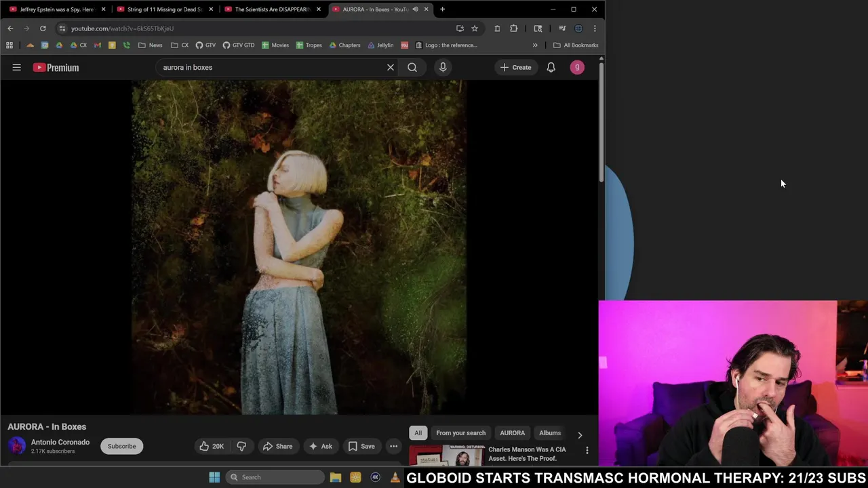Screen dimensions: 868x488
Task: Open the account avatar menu
Action: (x=577, y=67)
